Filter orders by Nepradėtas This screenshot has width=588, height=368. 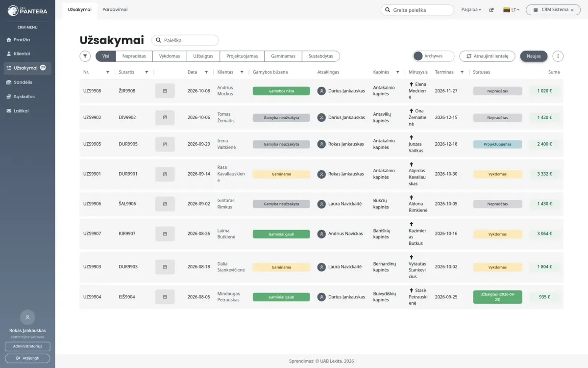134,56
